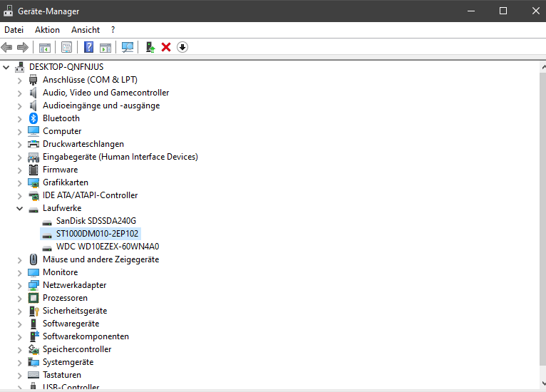Viewport: 546px width, 392px height.
Task: Click the SanDisk drive icon
Action: pos(47,222)
